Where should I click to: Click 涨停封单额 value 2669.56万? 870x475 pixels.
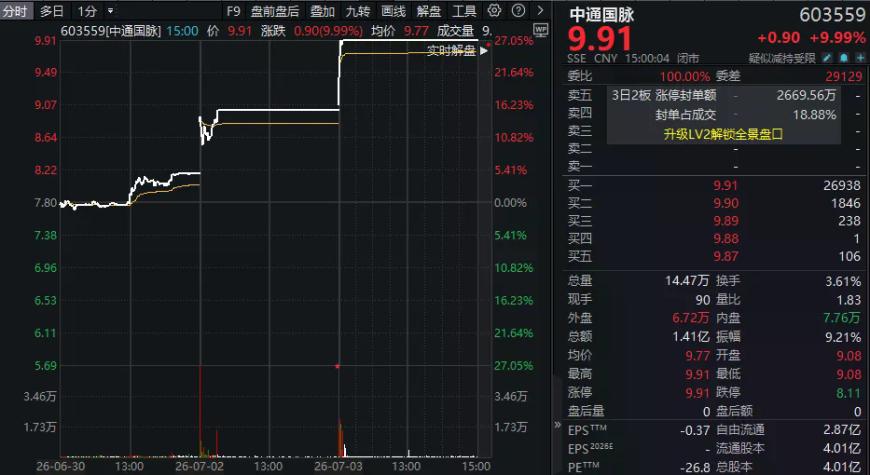806,95
